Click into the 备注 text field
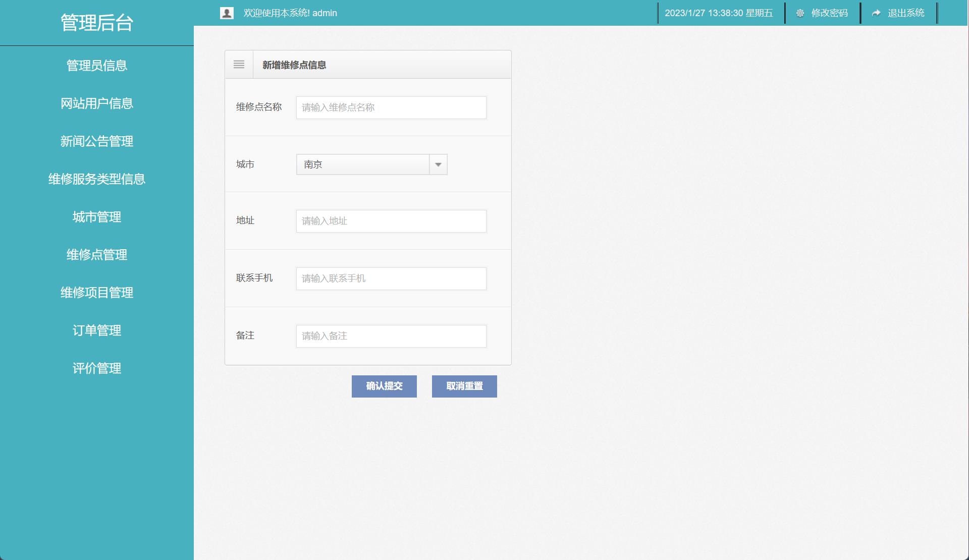969x560 pixels. (391, 336)
